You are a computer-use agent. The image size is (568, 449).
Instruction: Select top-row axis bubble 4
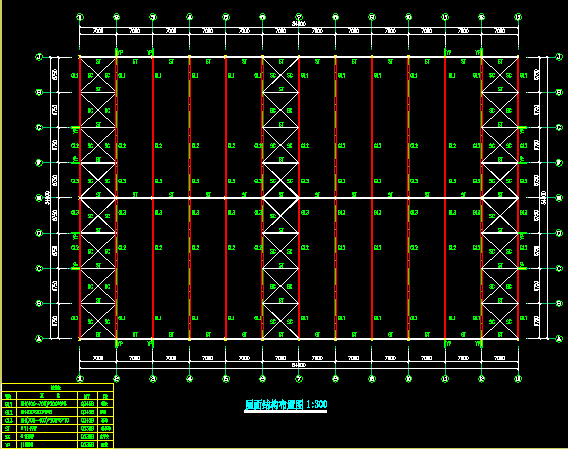[189, 17]
